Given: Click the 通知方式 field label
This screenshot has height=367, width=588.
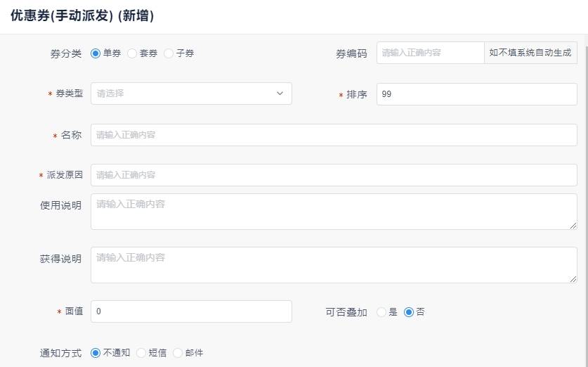Looking at the screenshot, I should [x=60, y=353].
